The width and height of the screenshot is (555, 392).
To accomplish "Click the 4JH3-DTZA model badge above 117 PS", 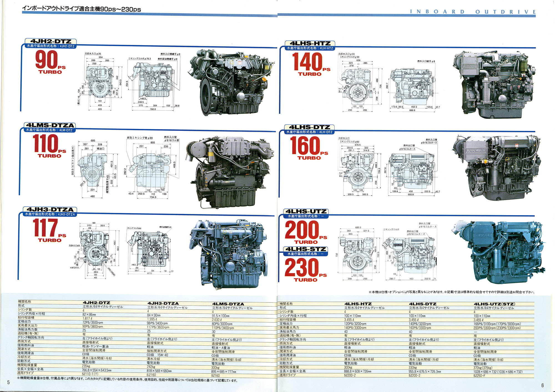I will (50, 209).
